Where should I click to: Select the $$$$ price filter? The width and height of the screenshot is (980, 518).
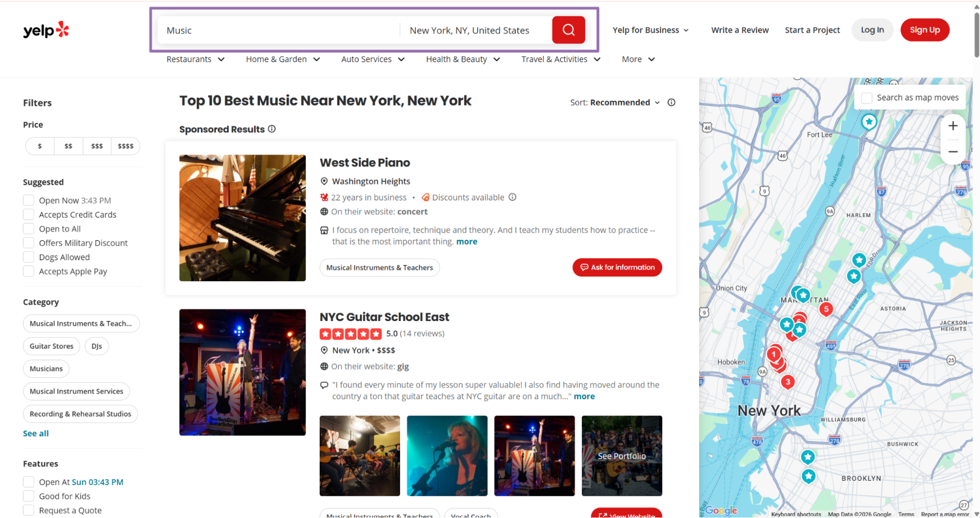[x=126, y=146]
